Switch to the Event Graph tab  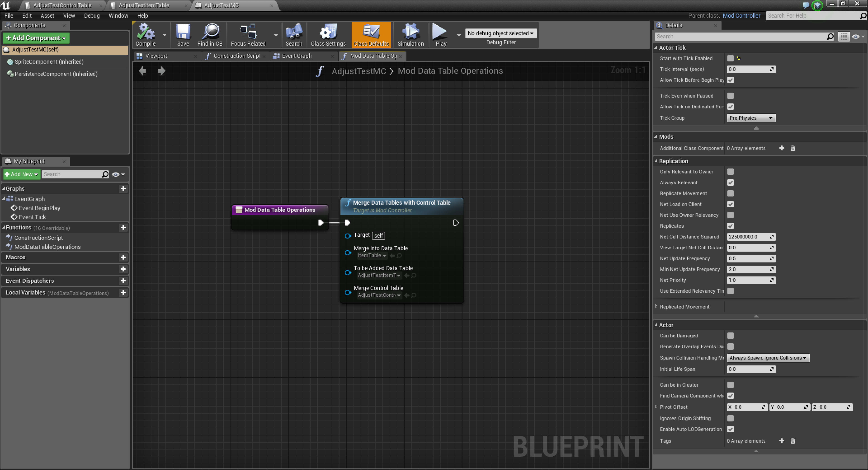297,56
